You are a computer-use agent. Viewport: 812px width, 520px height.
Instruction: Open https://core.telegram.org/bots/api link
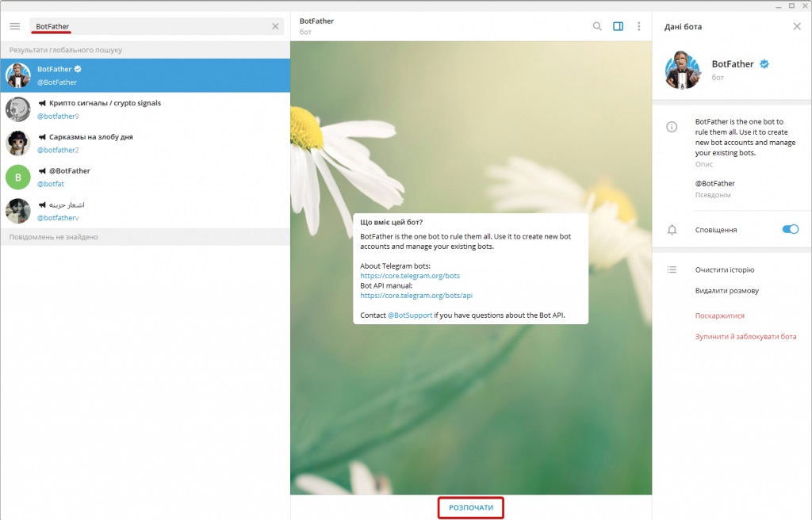tap(416, 295)
